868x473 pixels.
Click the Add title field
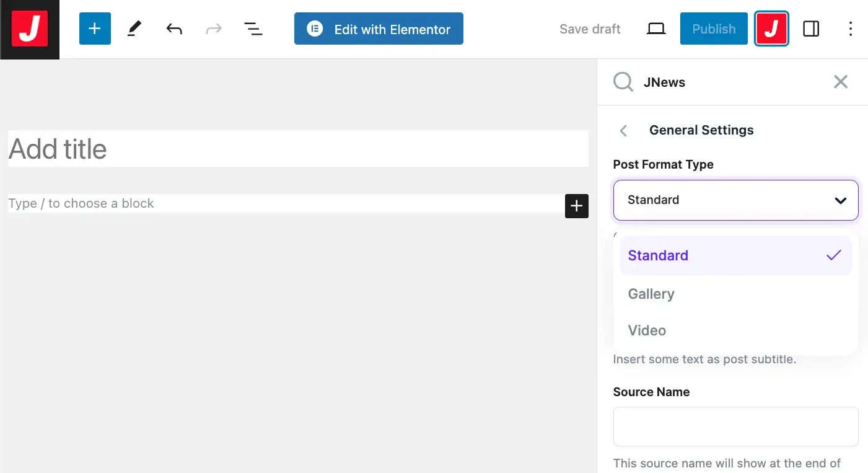(x=298, y=149)
